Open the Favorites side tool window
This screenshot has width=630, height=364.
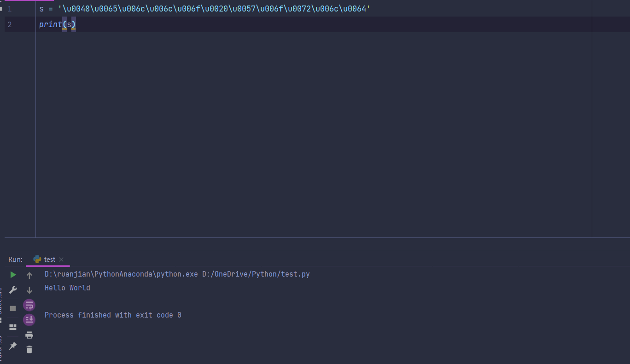(x=1, y=350)
